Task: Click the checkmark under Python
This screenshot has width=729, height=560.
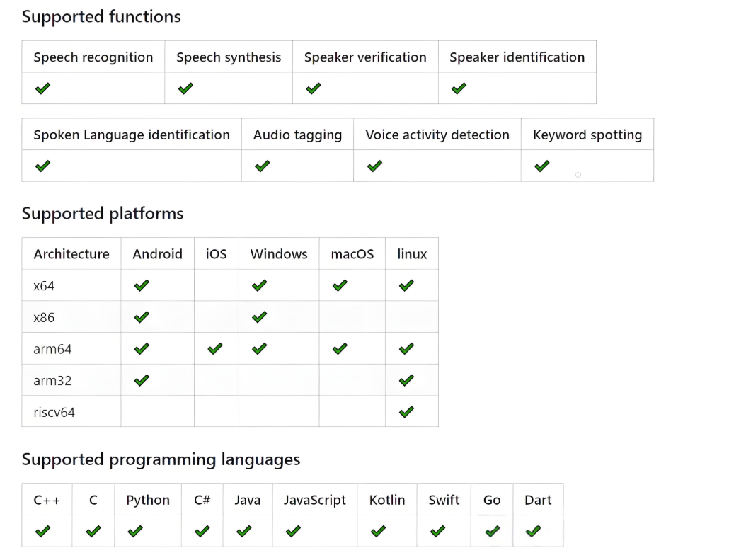Action: (135, 531)
